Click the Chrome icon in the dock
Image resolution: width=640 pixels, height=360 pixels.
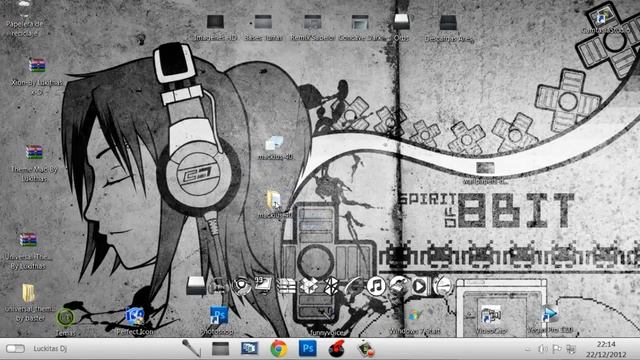click(242, 286)
